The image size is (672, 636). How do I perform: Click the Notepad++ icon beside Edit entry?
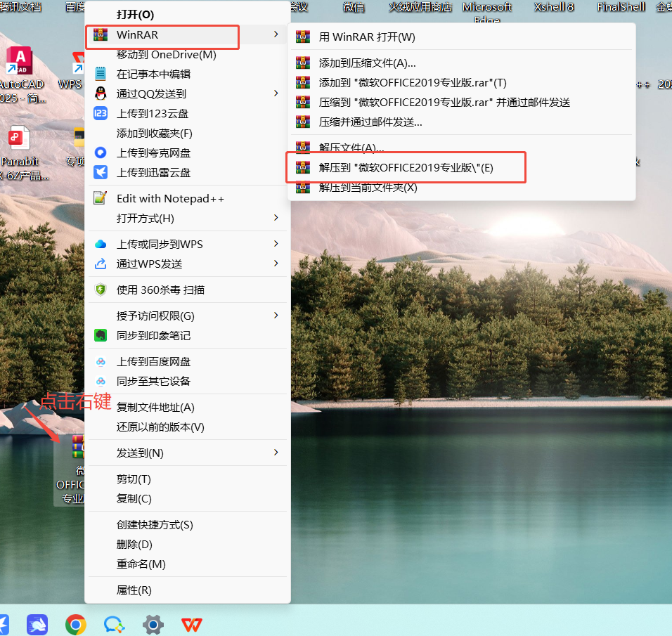101,198
